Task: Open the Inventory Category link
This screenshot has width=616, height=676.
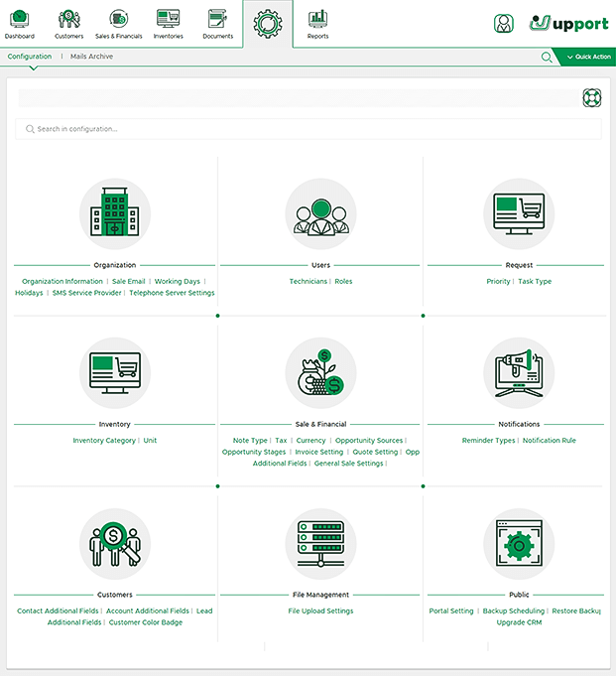Action: point(104,440)
